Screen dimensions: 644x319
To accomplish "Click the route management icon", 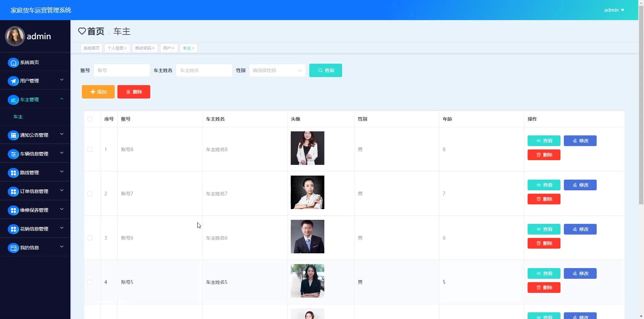I will click(x=13, y=173).
